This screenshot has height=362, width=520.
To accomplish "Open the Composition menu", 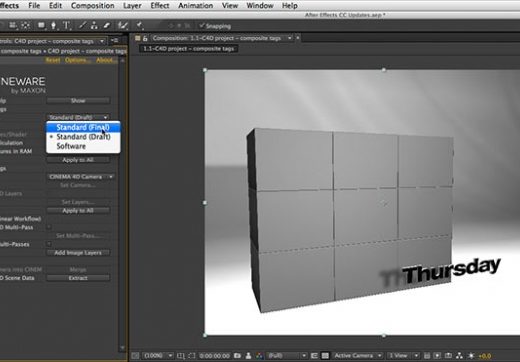I will pos(93,6).
